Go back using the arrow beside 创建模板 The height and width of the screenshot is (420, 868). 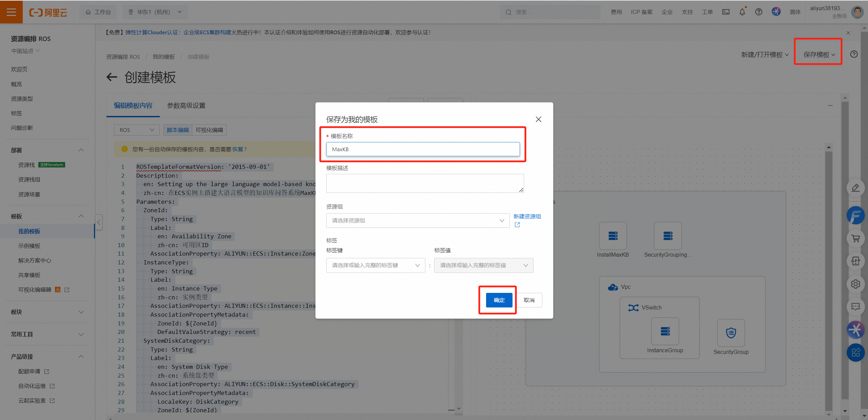coord(112,77)
